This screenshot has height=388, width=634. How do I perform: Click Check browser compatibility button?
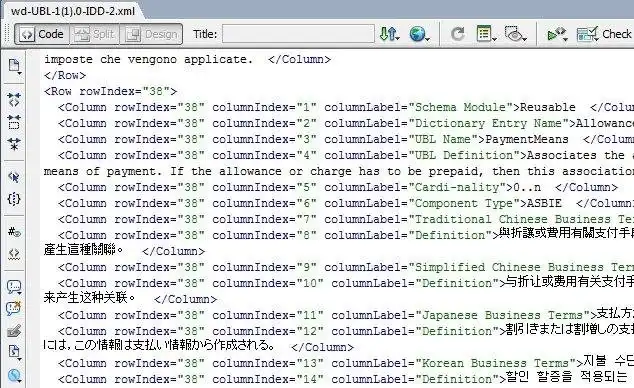click(604, 34)
